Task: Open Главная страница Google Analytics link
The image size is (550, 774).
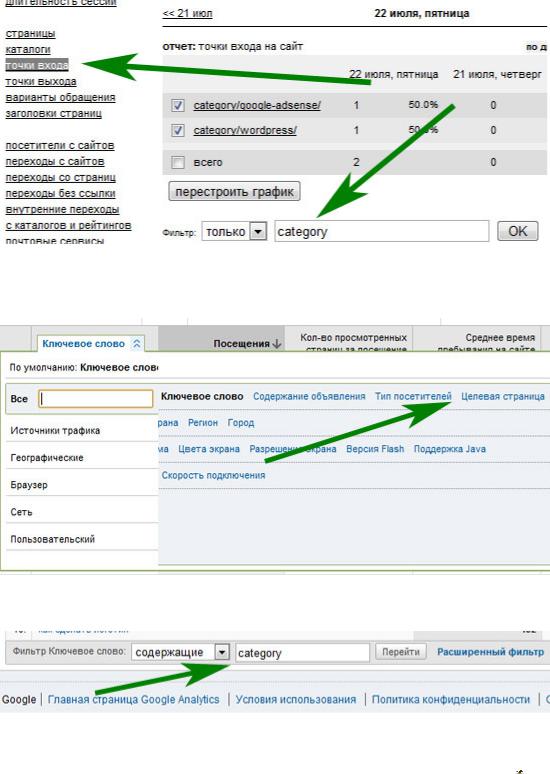Action: click(133, 699)
